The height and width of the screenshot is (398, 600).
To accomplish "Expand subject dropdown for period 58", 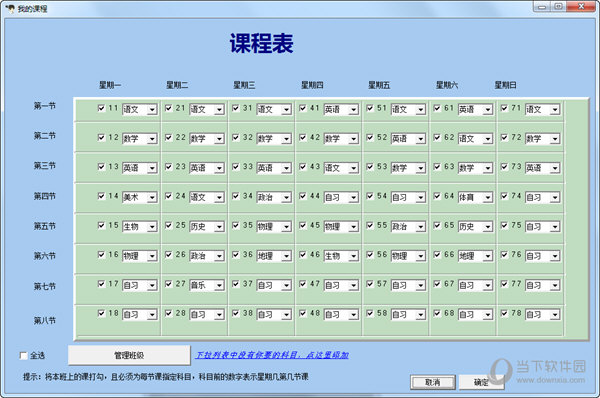I will (x=421, y=315).
